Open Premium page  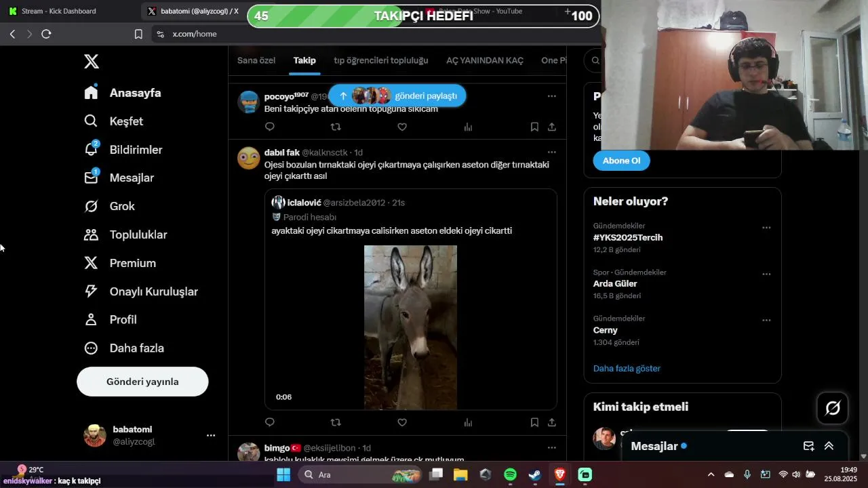point(119,263)
